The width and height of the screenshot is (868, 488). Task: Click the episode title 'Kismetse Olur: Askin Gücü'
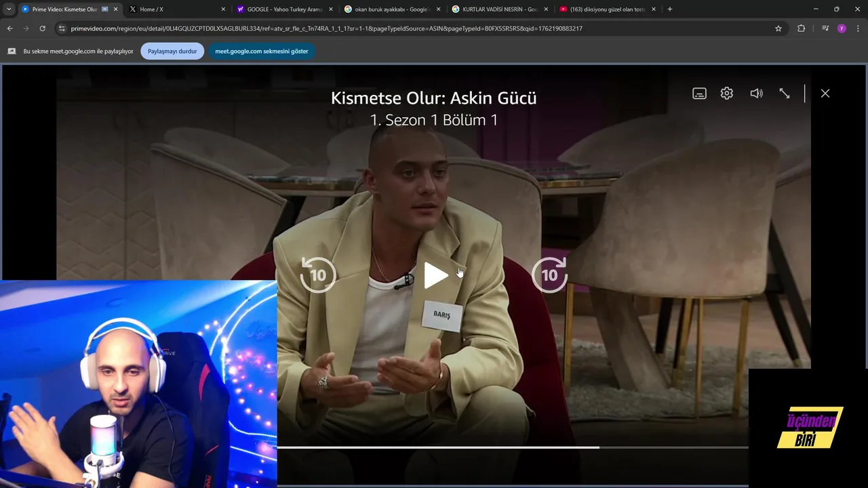pos(434,98)
